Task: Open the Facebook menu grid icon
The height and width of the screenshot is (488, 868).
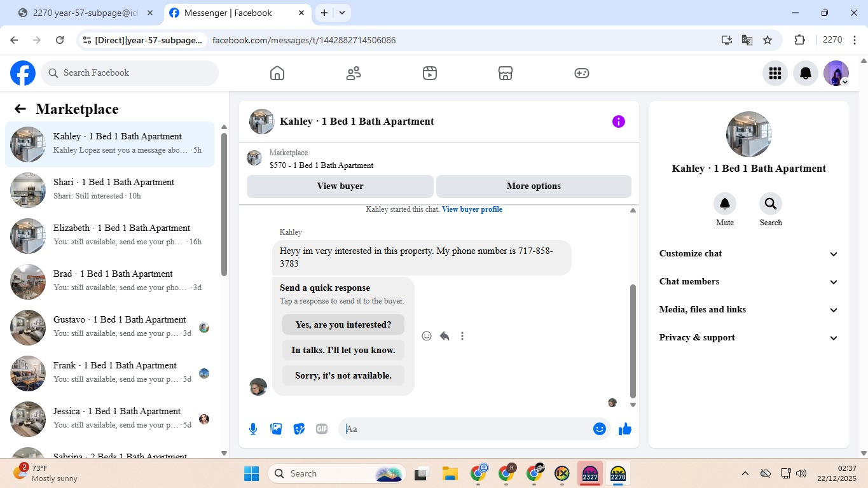Action: pyautogui.click(x=775, y=73)
